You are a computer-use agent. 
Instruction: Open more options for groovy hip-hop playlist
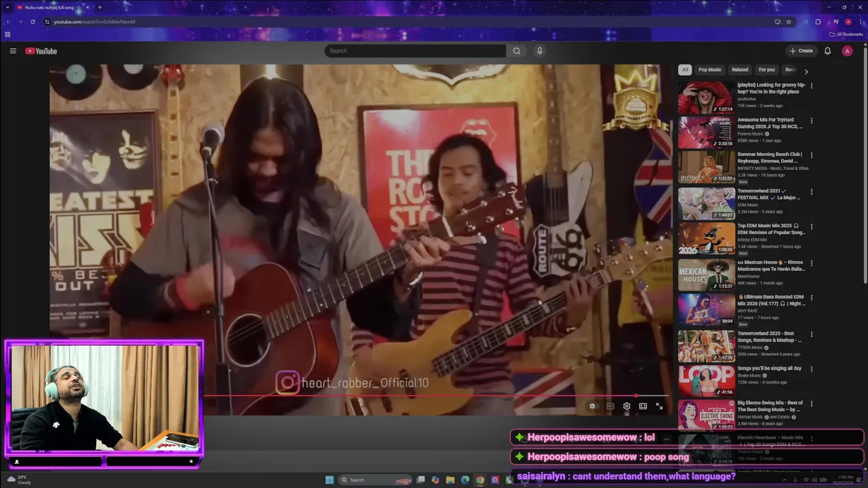pos(811,86)
